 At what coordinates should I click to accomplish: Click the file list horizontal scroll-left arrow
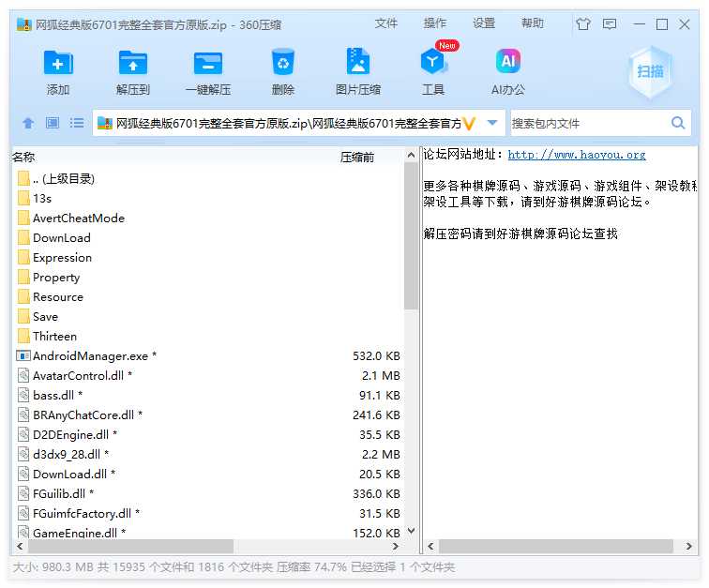20,546
